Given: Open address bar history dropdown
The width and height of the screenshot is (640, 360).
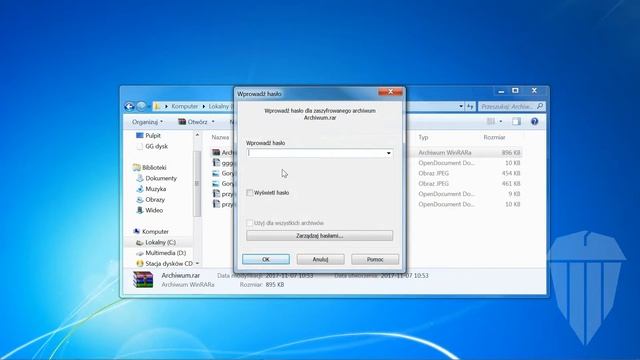Looking at the screenshot, I should [x=461, y=106].
